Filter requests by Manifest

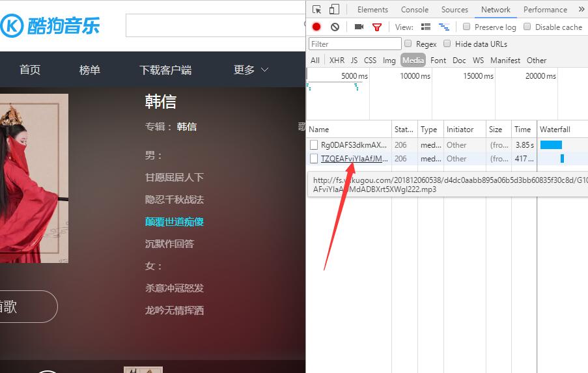pos(505,61)
